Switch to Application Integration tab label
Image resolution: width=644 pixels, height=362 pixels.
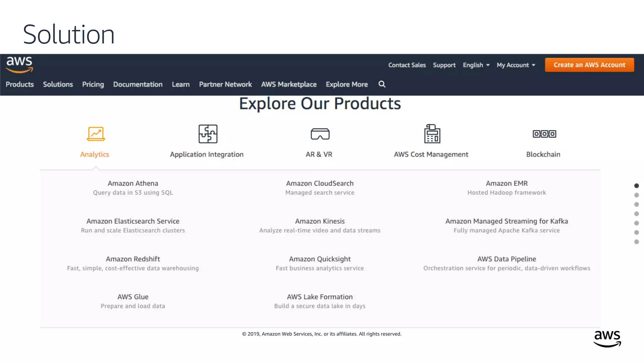click(x=207, y=154)
